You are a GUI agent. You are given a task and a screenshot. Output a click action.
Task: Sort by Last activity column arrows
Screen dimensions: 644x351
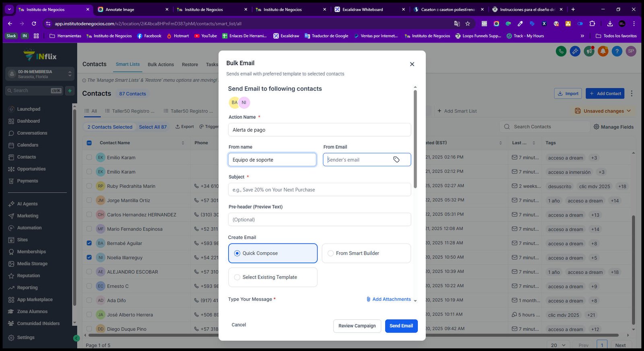pyautogui.click(x=534, y=143)
